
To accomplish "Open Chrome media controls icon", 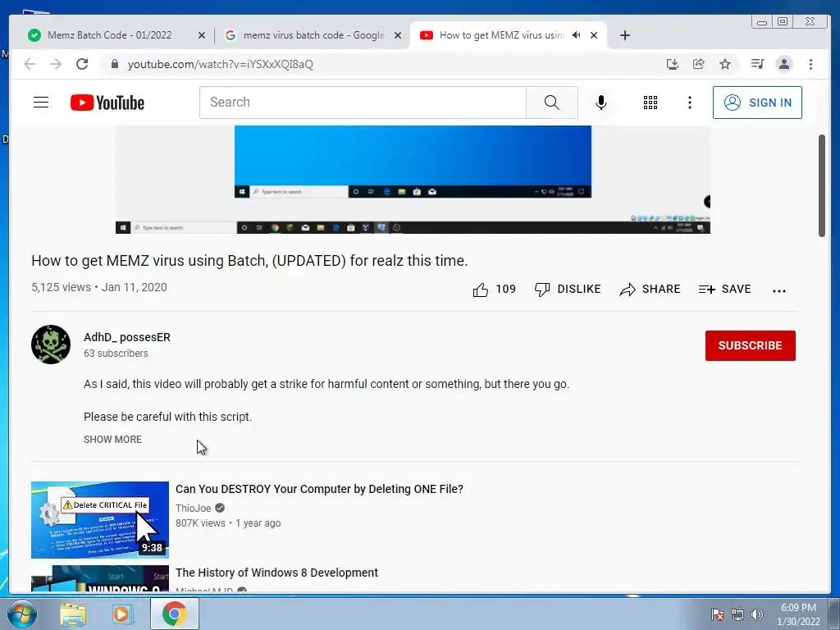I will [x=757, y=64].
